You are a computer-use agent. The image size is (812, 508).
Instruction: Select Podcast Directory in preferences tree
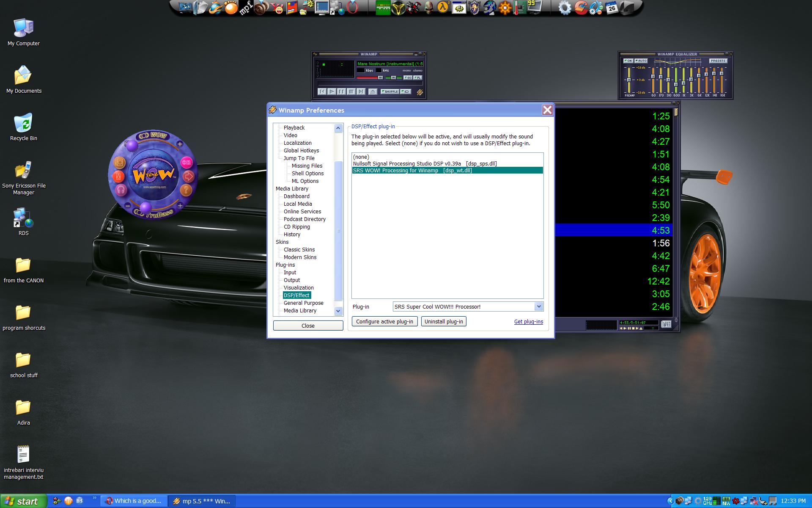pos(304,219)
